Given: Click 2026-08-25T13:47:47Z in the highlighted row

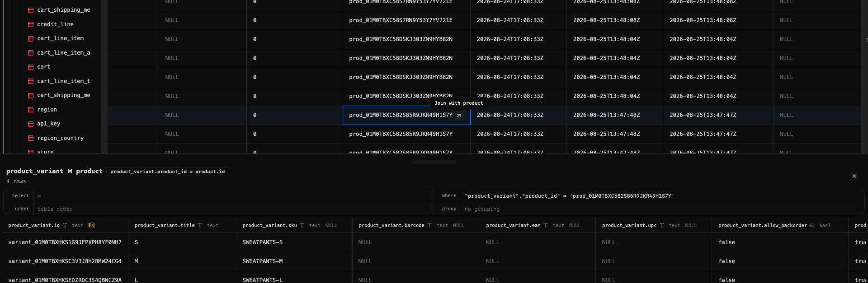Looking at the screenshot, I should (703, 115).
